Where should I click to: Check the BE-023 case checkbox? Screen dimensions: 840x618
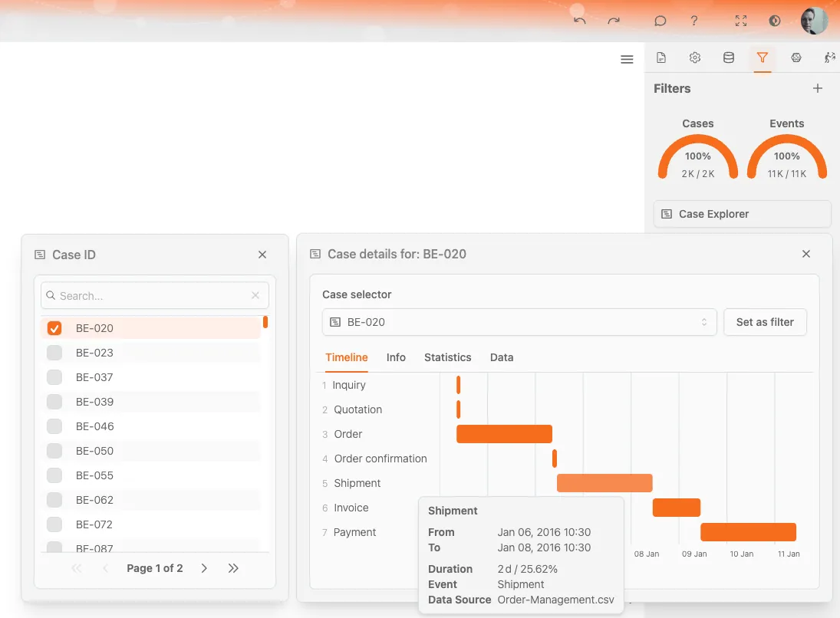[54, 353]
